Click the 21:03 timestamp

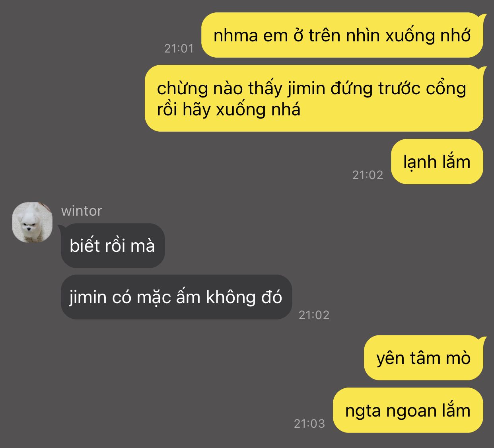(x=309, y=424)
